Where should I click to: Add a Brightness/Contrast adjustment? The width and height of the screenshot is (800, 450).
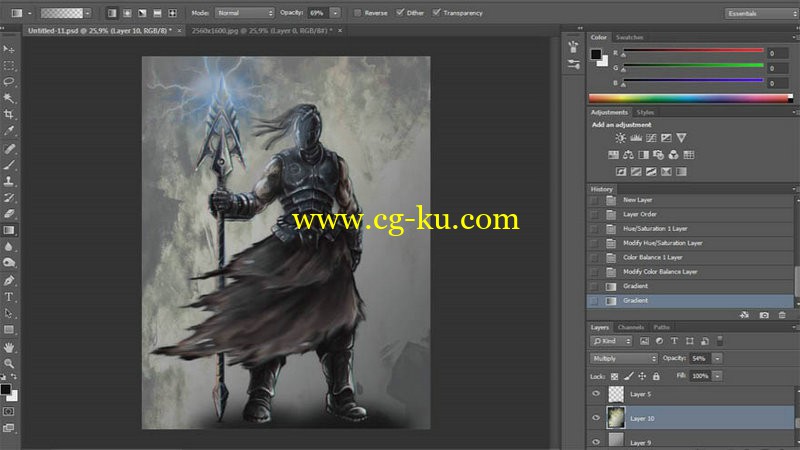(620, 138)
